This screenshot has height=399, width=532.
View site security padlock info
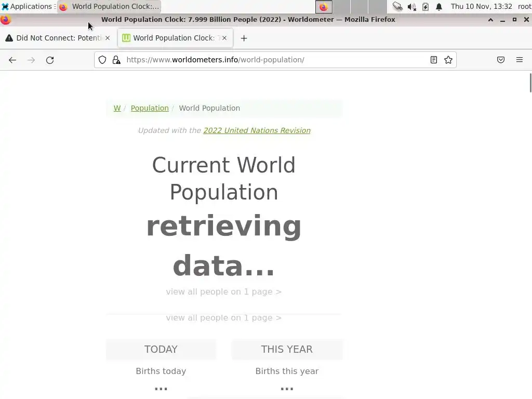116,60
